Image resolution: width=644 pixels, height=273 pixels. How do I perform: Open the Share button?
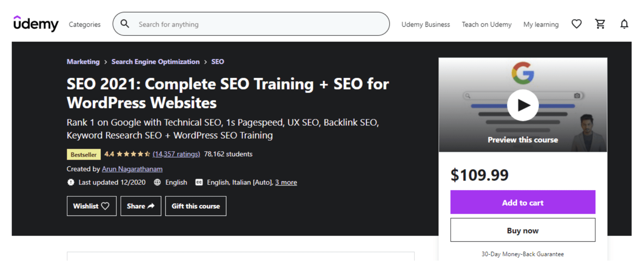point(141,206)
